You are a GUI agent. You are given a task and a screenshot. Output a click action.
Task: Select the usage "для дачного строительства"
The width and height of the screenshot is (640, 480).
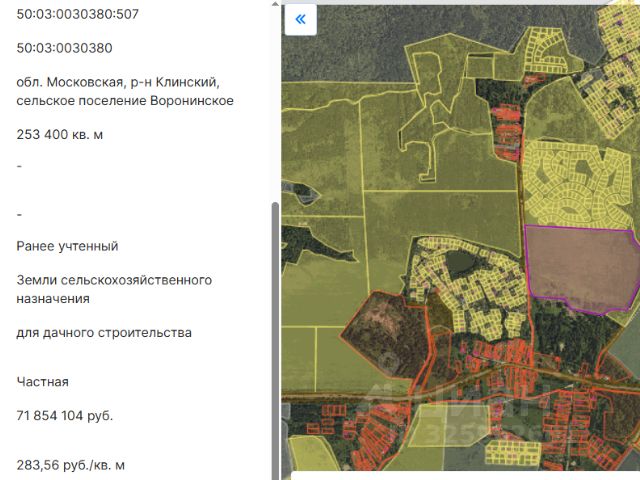pos(104,333)
